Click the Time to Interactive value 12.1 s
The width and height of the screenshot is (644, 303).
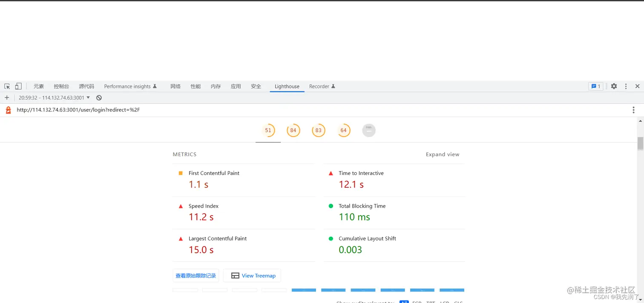(x=351, y=185)
